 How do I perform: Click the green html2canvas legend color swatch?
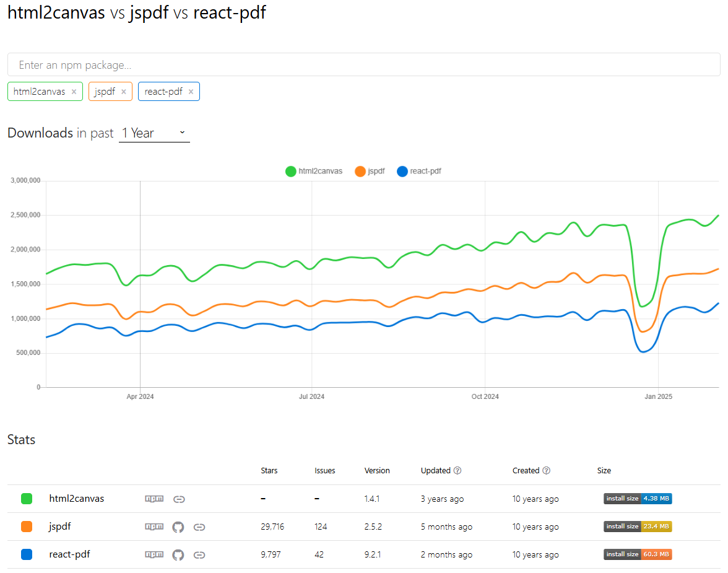(x=290, y=171)
